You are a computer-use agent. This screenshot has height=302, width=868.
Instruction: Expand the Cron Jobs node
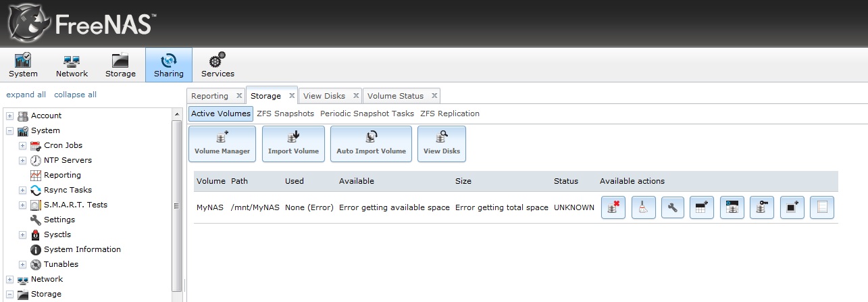click(22, 145)
